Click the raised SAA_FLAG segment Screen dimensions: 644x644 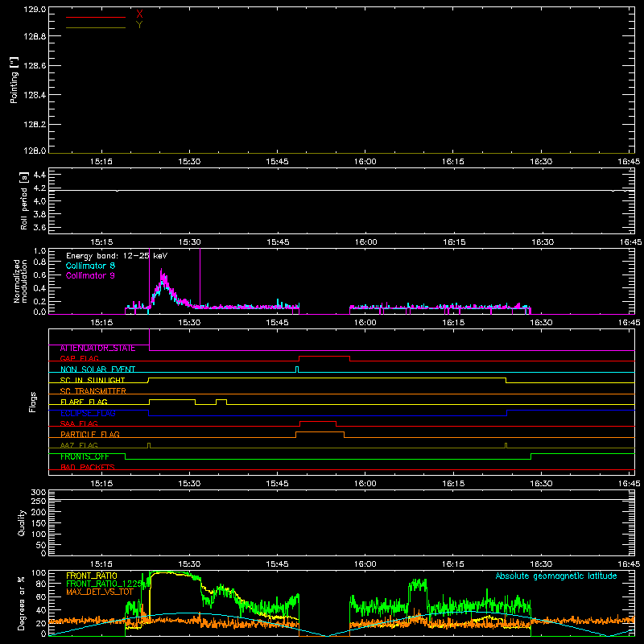(x=318, y=421)
